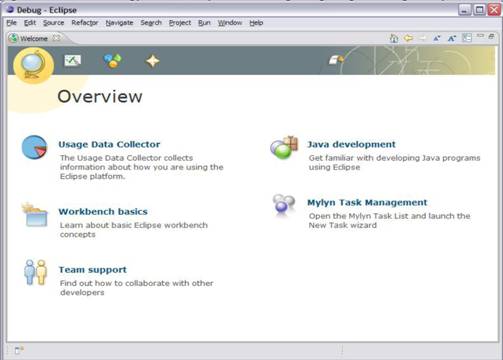Click the Usage Data Collector pie icon
503x360 pixels.
[x=34, y=147]
